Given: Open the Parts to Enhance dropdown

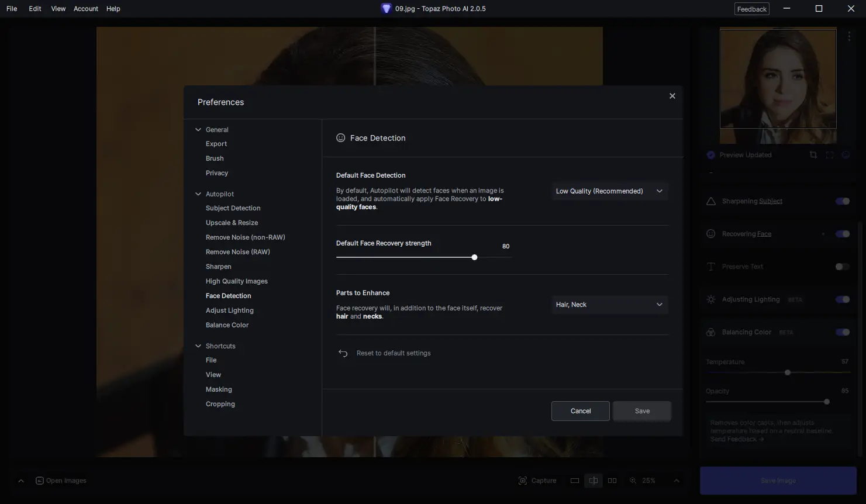Looking at the screenshot, I should (609, 305).
